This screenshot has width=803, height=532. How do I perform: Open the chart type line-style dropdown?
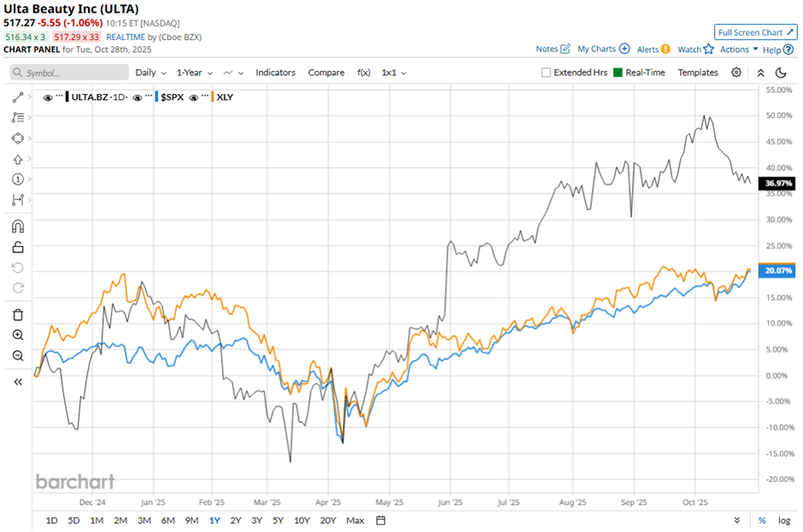click(233, 73)
